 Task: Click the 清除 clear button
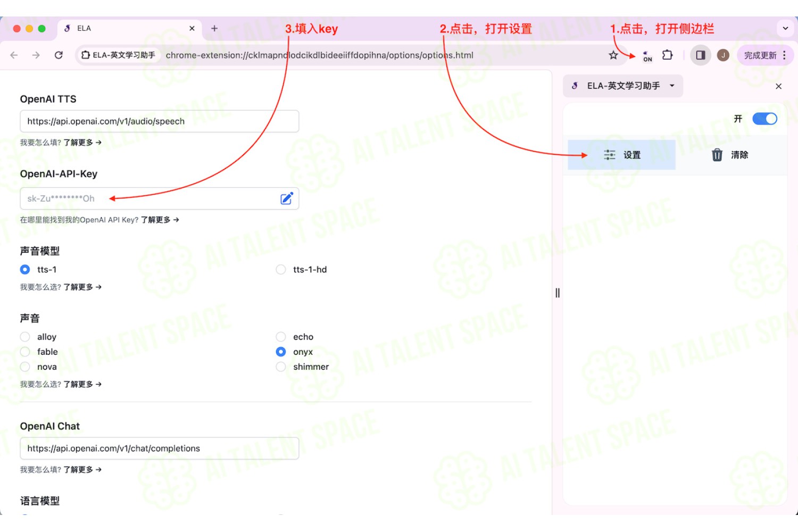[x=730, y=155]
